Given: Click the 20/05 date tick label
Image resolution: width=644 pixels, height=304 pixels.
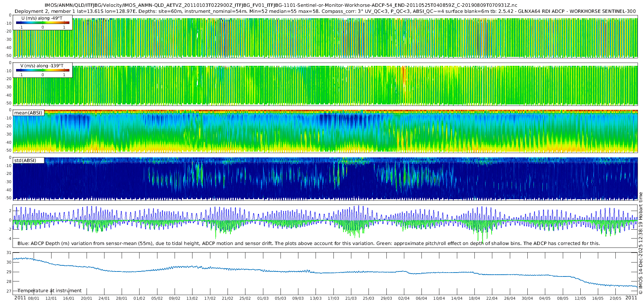Looking at the screenshot, I should [615, 298].
